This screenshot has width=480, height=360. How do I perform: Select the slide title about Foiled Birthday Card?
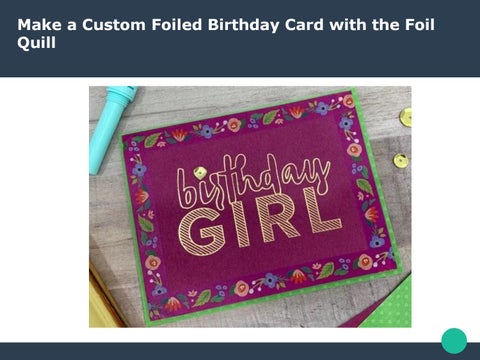[x=226, y=34]
